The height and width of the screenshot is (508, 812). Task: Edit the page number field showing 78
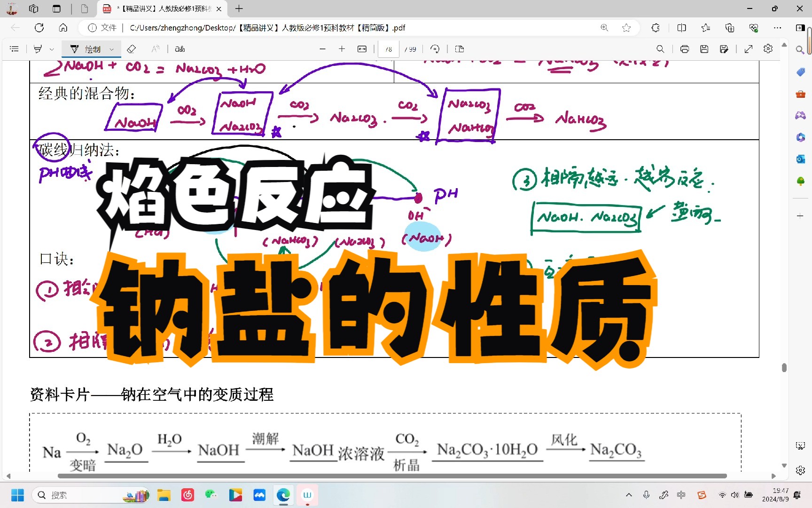tap(388, 49)
